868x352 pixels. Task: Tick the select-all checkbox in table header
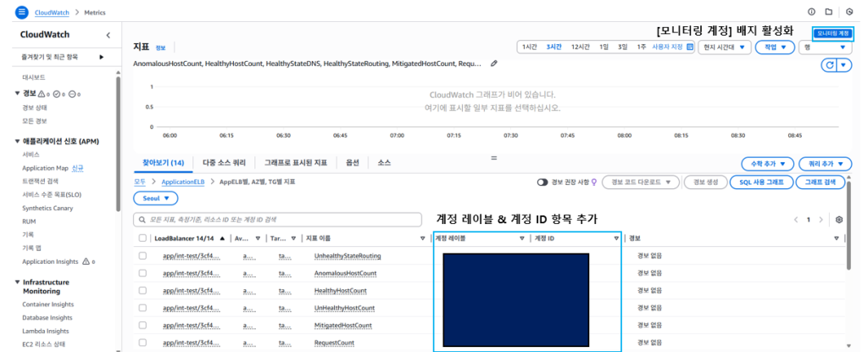tap(142, 238)
